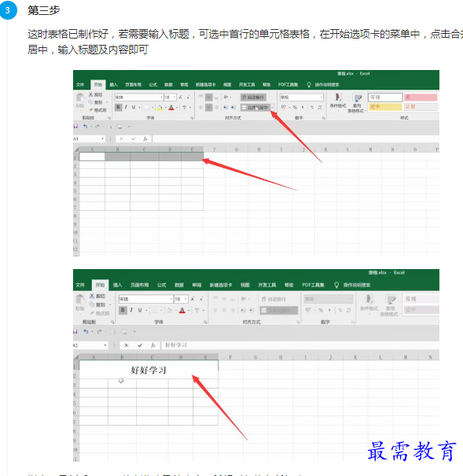463x476 pixels.
Task: Click Decrease Font Size in first Excel screenshot
Action: (x=189, y=97)
